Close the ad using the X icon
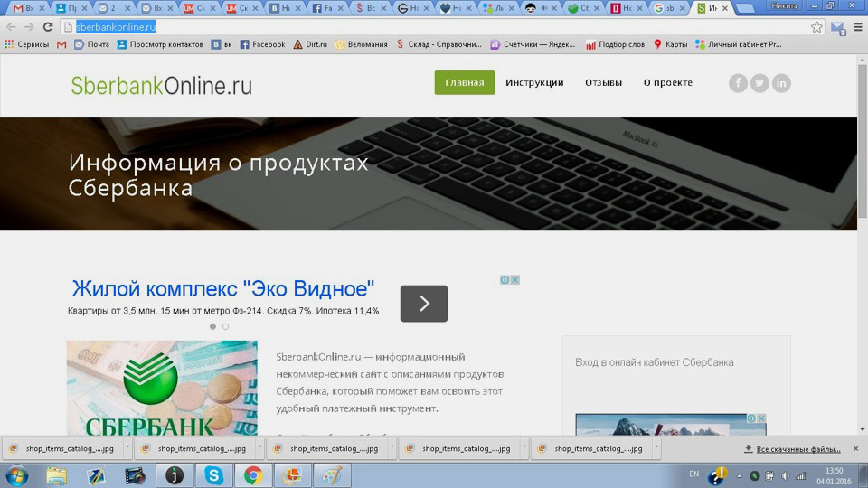Viewport: 868px width, 488px height. click(515, 280)
